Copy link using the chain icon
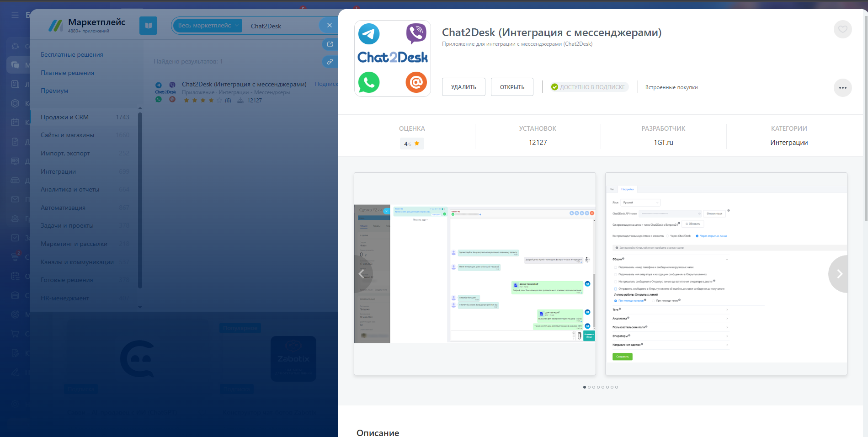Image resolution: width=868 pixels, height=437 pixels. tap(330, 62)
